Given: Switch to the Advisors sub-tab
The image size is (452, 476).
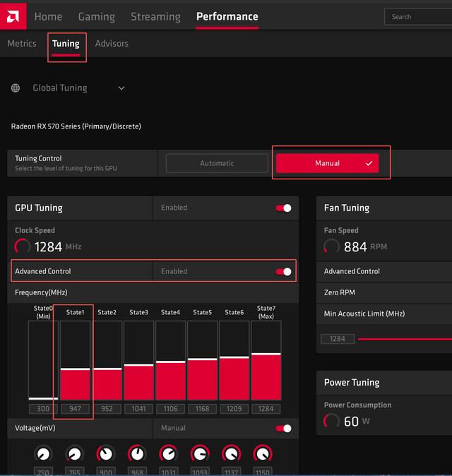Looking at the screenshot, I should [x=112, y=43].
